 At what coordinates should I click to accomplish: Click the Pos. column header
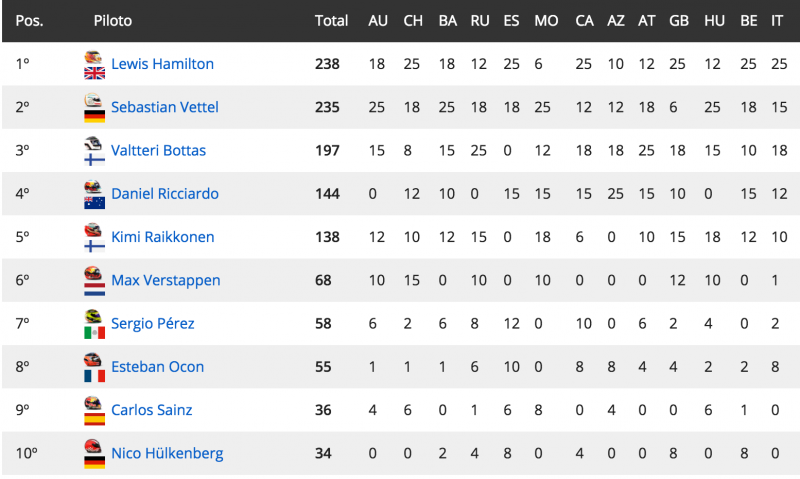coord(29,20)
